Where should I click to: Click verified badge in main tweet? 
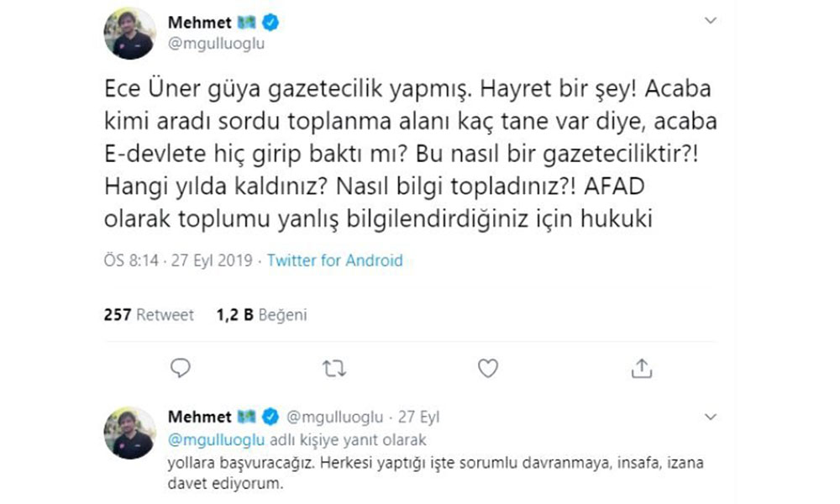(271, 23)
